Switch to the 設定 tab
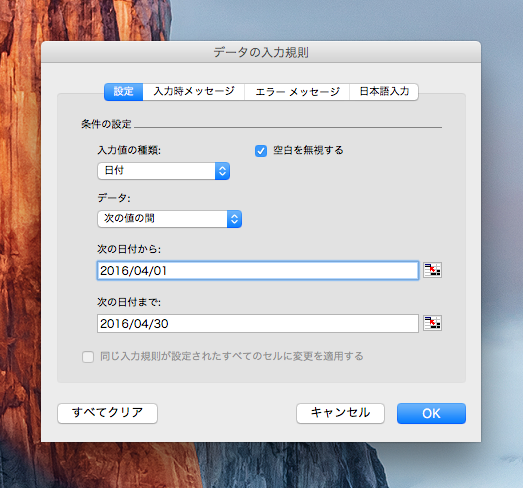 tap(123, 92)
